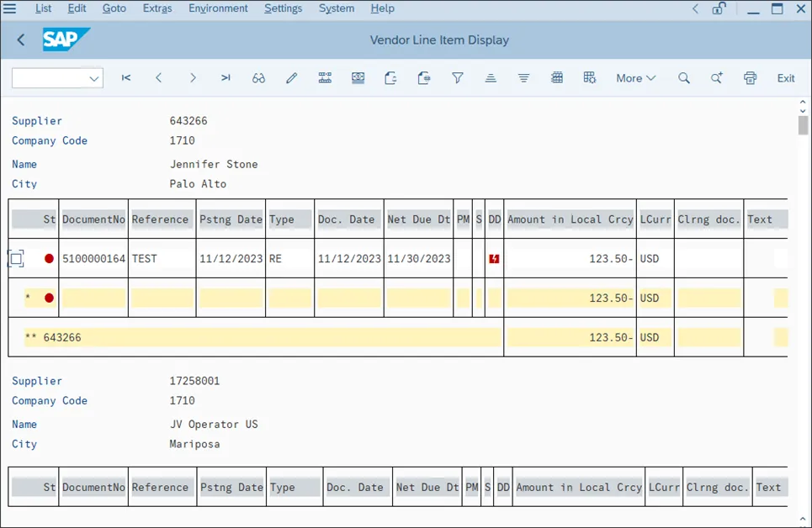Screen dimensions: 812x528
Task: Click the city Palo Alto
Action: (x=198, y=184)
